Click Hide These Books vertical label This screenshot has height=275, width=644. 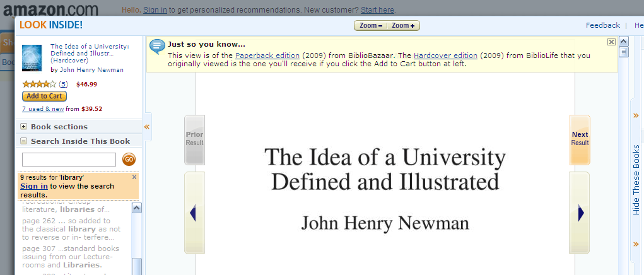(x=636, y=180)
